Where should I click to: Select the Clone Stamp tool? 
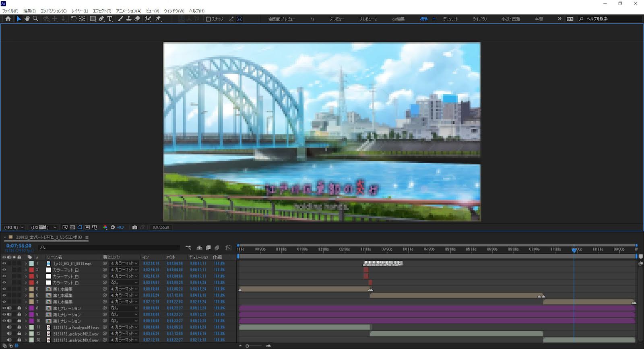129,19
